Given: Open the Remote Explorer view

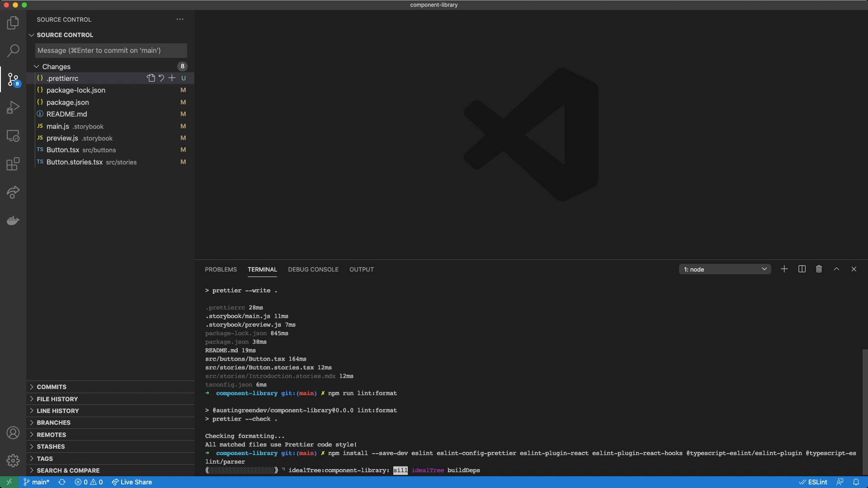Looking at the screenshot, I should point(13,136).
